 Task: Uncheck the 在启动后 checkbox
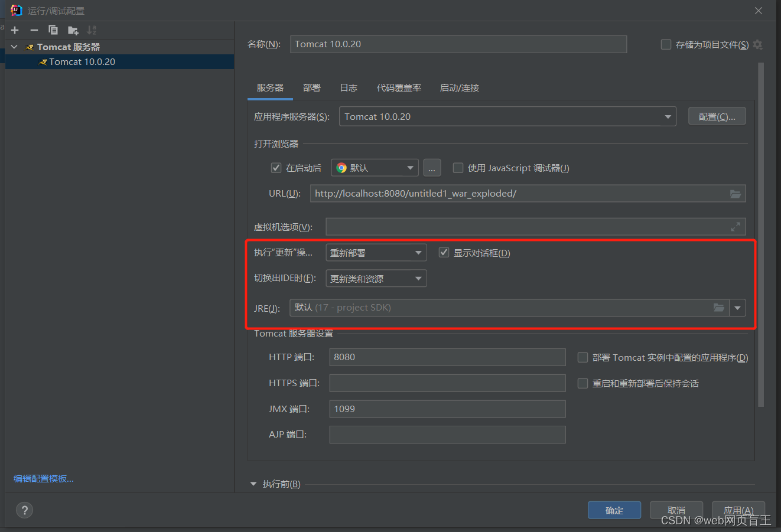pos(276,168)
